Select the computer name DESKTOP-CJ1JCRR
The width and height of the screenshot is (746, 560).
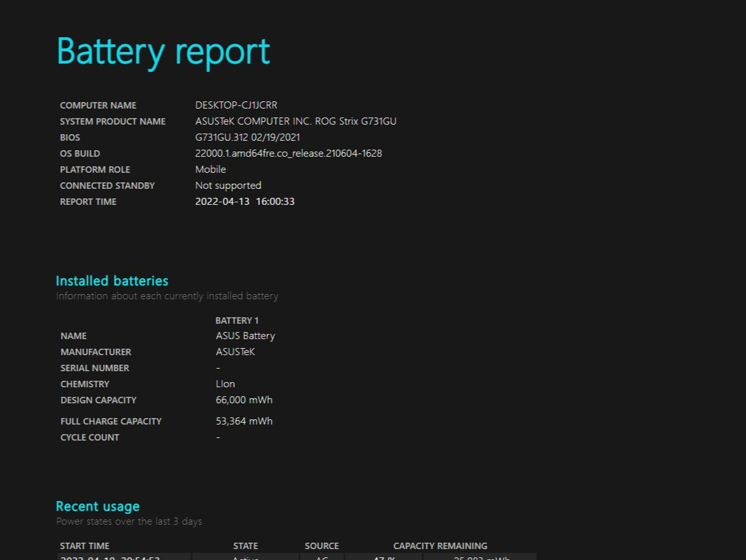coord(236,105)
